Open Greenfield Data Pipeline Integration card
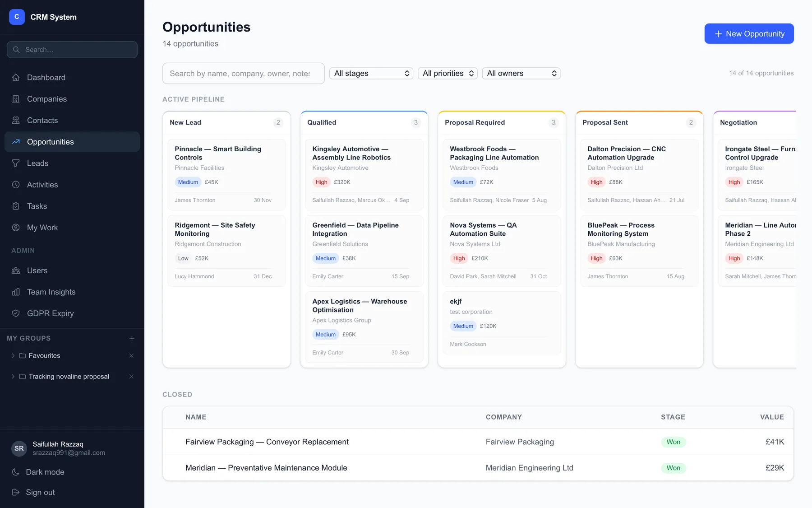This screenshot has width=812, height=508. pos(364,251)
